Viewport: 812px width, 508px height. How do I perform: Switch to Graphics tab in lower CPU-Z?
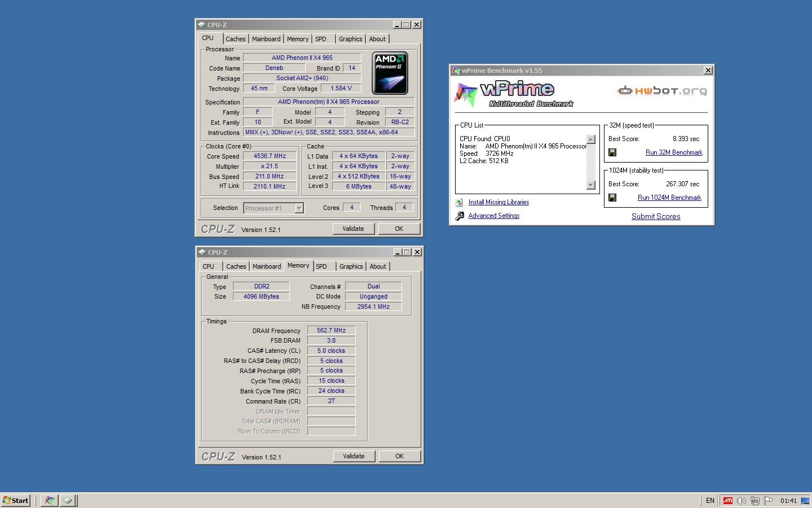pyautogui.click(x=351, y=266)
